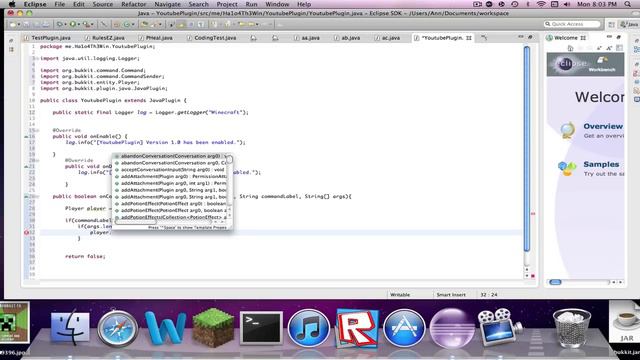The height and width of the screenshot is (360, 640).
Task: Collapse the onEnable method fold at line 15
Action: coord(37,130)
